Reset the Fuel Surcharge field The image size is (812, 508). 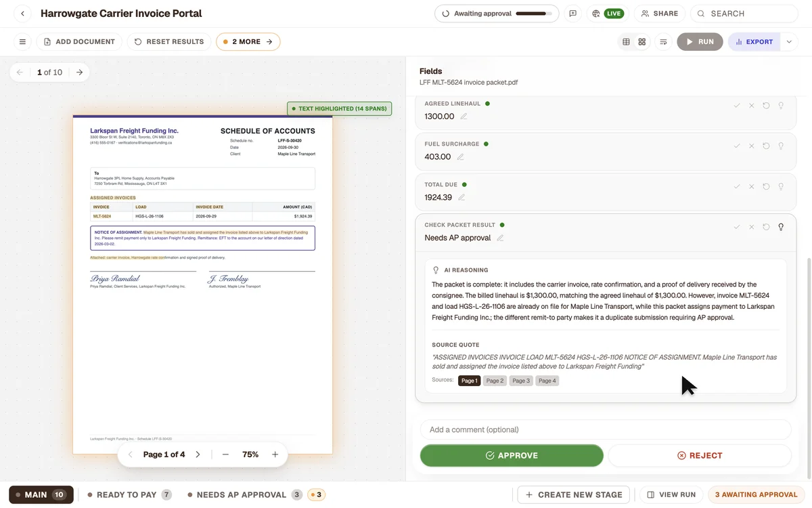tap(766, 146)
